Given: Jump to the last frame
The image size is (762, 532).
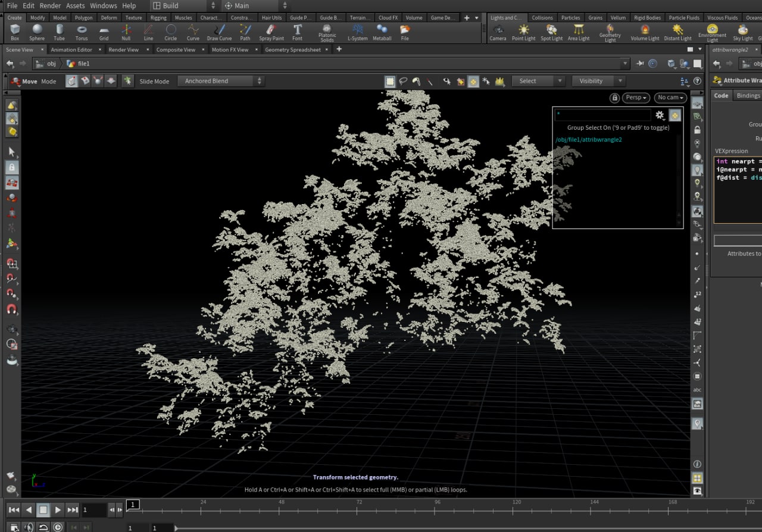Looking at the screenshot, I should click(73, 510).
